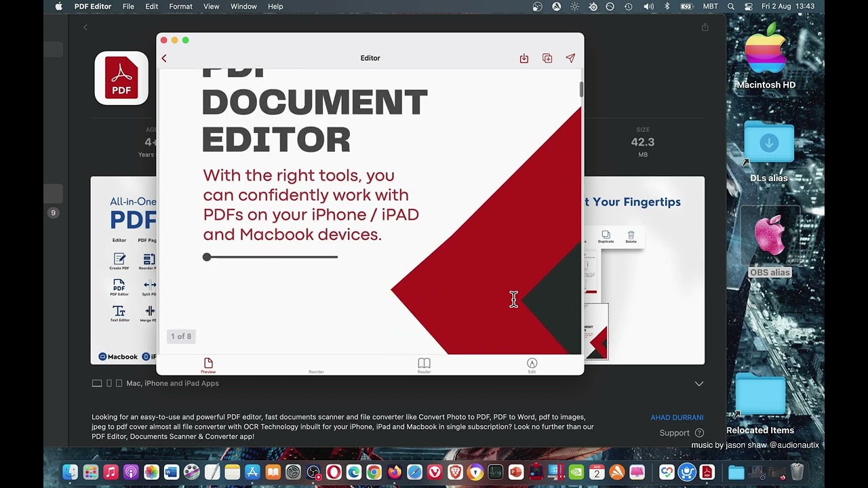
Task: Open Photos from the Dock
Action: click(151, 472)
